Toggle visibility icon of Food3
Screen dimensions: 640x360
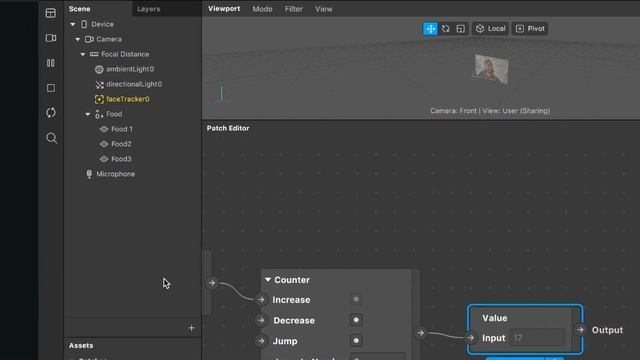[x=104, y=159]
